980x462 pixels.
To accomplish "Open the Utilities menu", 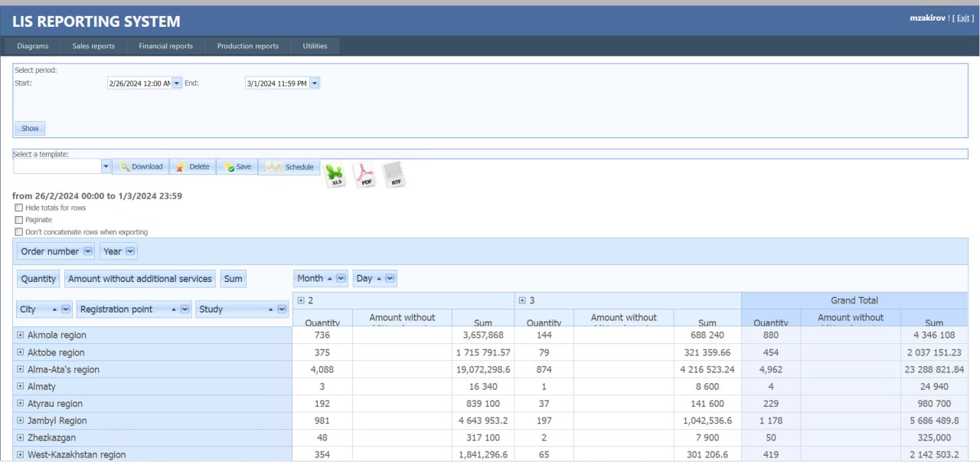I will [315, 46].
